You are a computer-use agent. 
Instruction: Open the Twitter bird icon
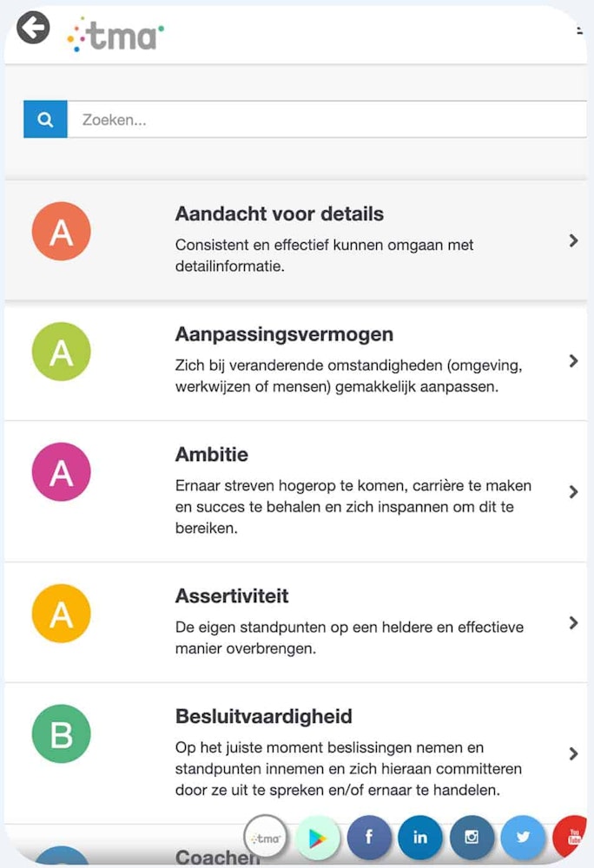point(523,838)
